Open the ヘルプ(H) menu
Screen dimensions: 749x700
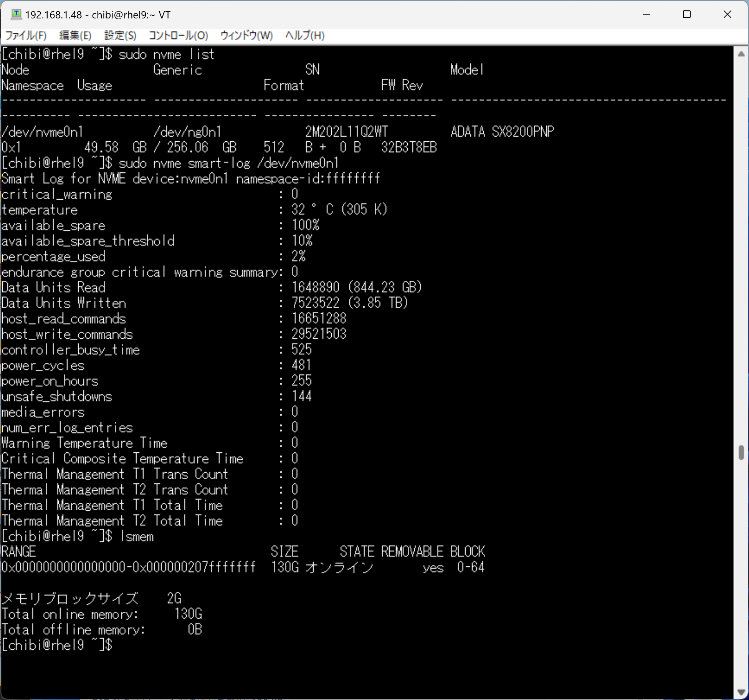click(305, 36)
